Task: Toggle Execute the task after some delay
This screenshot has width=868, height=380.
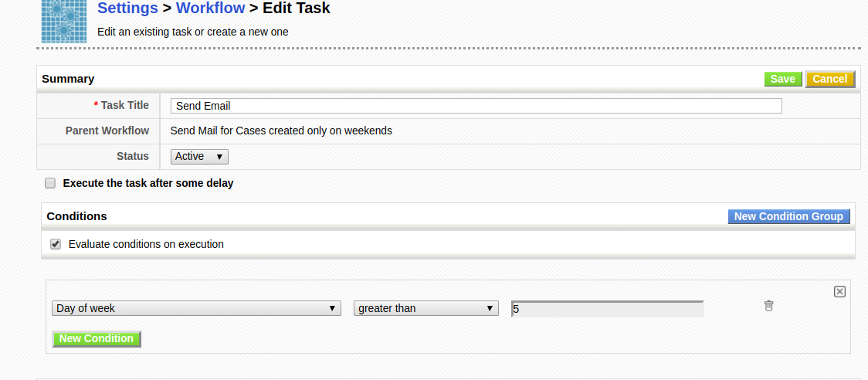Action: pyautogui.click(x=51, y=183)
